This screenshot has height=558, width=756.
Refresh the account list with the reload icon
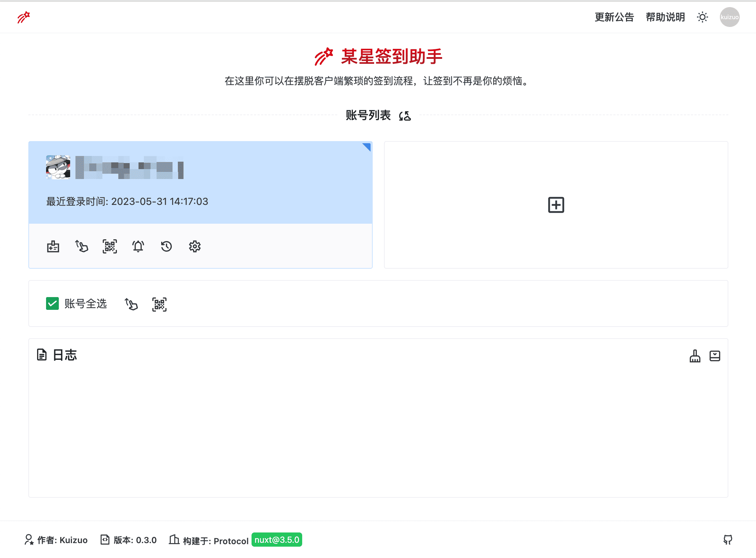[x=405, y=115]
